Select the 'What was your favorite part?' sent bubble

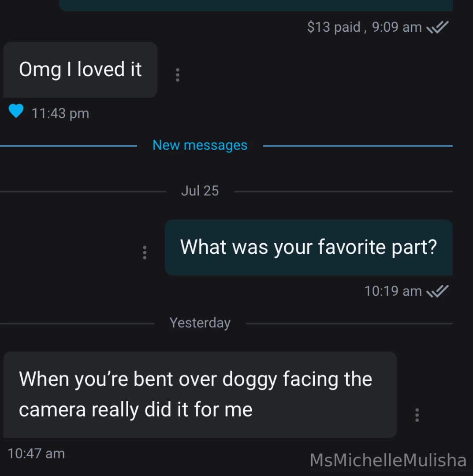309,247
